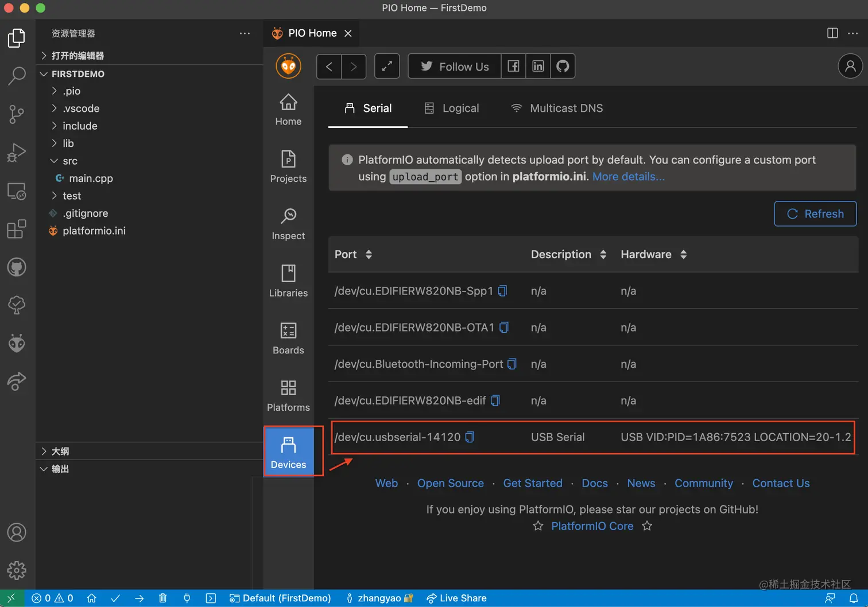Split the editor to the right
The height and width of the screenshot is (607, 868).
(832, 33)
